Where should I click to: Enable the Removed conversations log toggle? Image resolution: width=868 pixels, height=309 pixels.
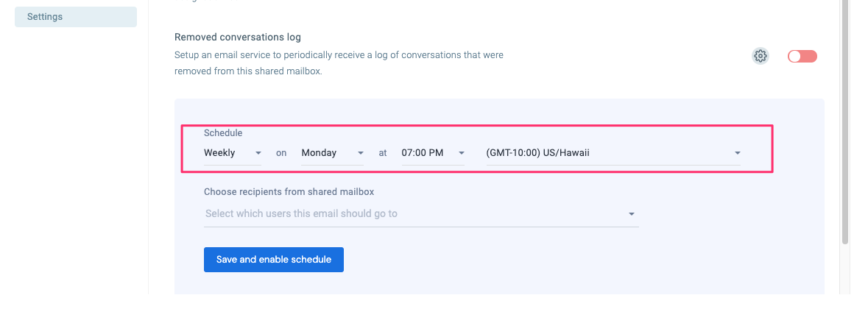click(x=802, y=56)
